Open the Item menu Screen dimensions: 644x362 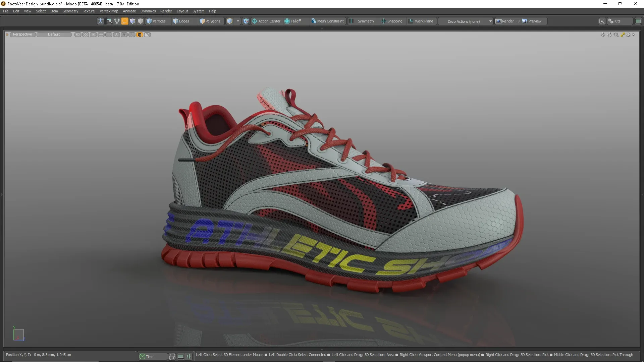point(54,11)
